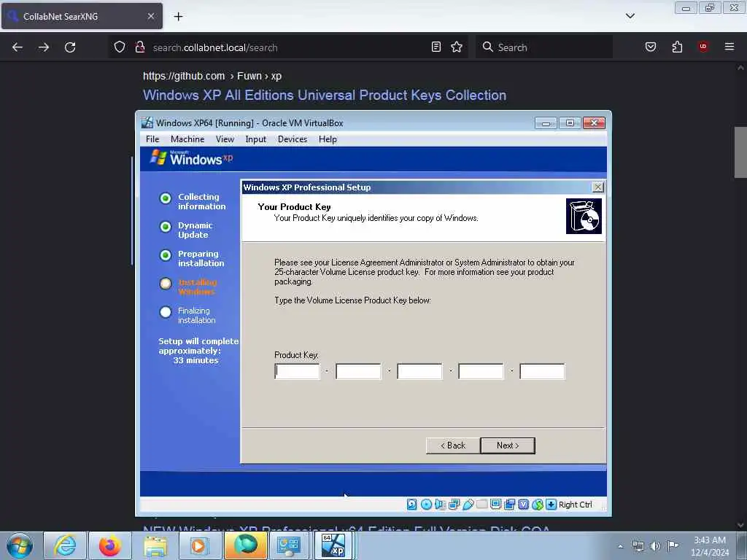Open the tracking protection shield
Screen dimensions: 747x560
120,47
